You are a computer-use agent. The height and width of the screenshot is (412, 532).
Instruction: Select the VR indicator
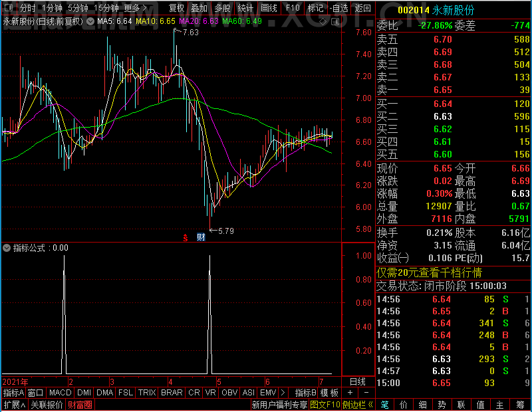tap(210, 393)
